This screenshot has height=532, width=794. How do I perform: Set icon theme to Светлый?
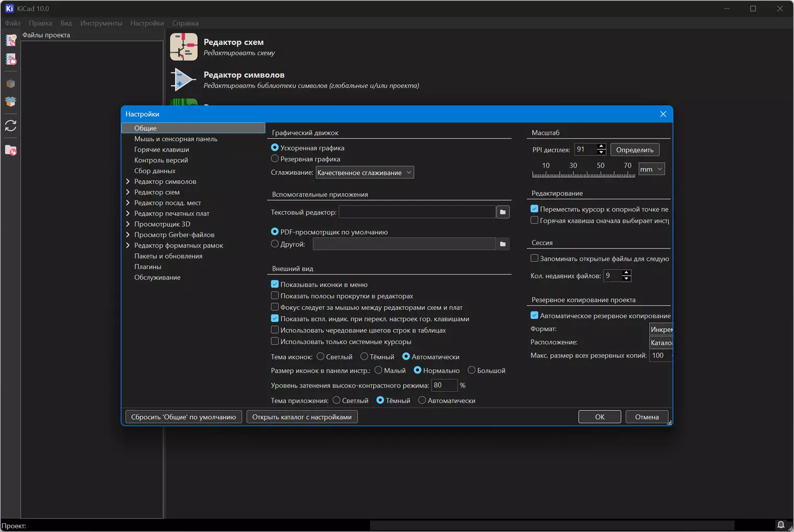(x=321, y=357)
